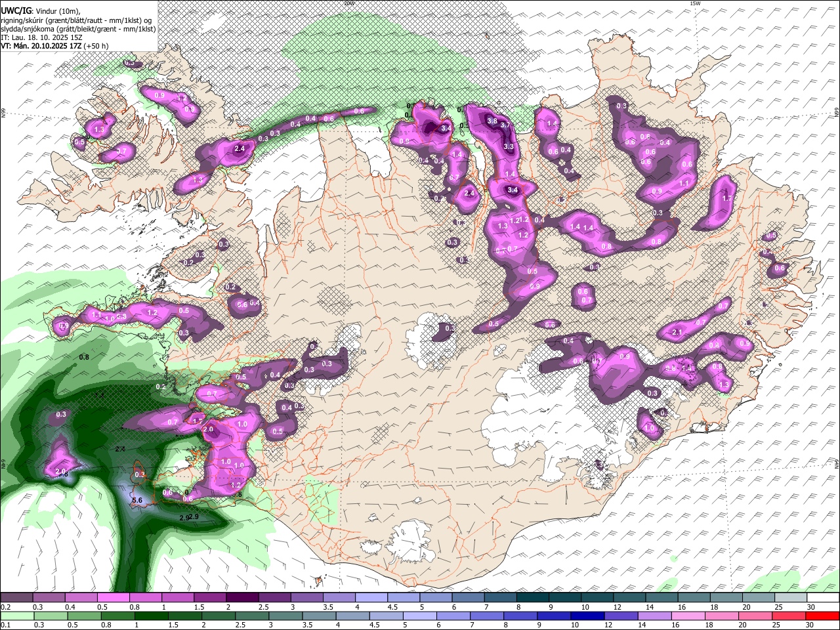
Task: Click the '25' label on the rain scale
Action: click(777, 626)
